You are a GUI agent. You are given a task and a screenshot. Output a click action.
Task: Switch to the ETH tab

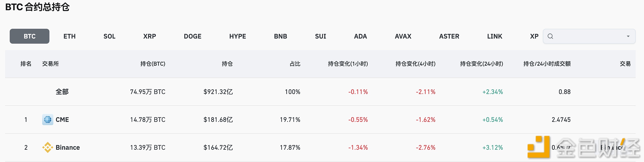click(x=70, y=36)
